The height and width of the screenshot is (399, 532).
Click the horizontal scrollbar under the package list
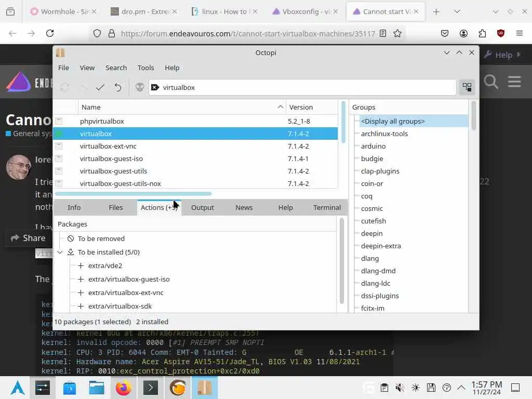click(134, 194)
